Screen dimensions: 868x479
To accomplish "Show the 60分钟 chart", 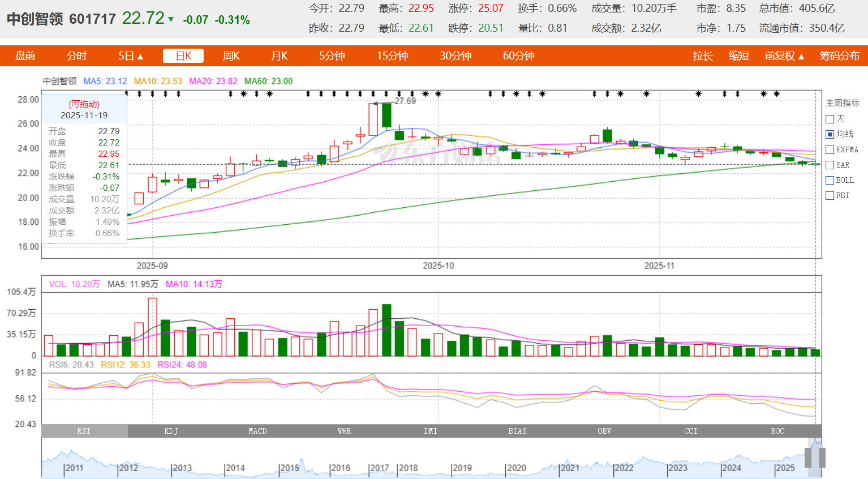I will point(519,56).
